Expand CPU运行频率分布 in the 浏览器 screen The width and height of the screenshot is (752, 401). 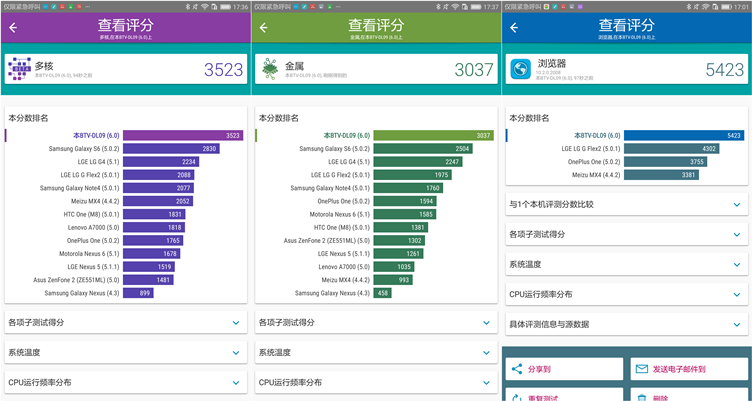pos(626,295)
